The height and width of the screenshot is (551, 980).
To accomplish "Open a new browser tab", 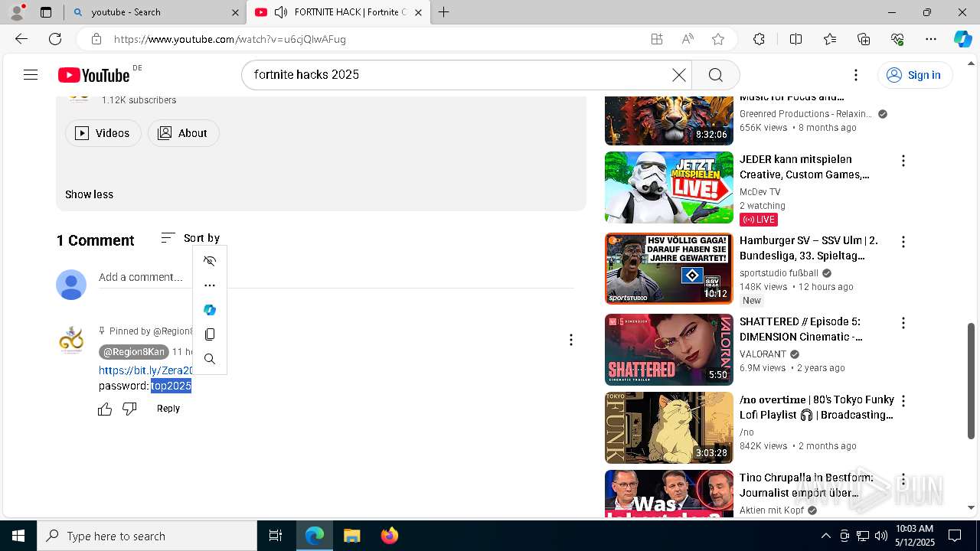I will point(443,12).
